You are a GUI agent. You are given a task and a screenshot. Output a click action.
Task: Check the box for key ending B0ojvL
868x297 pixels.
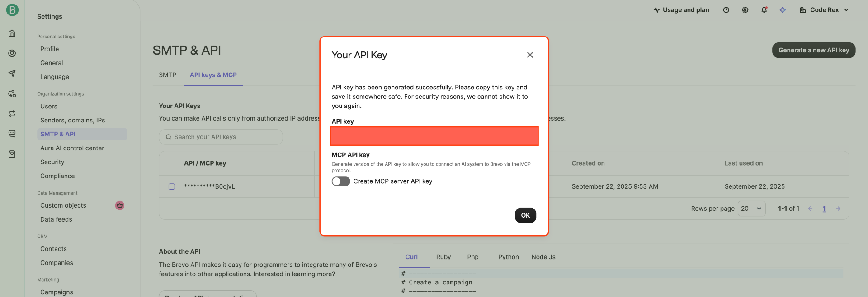point(172,186)
